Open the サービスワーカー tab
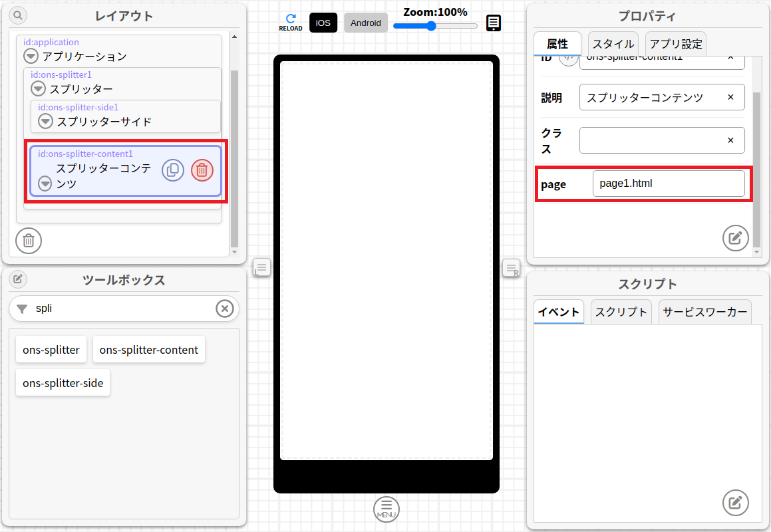 704,311
